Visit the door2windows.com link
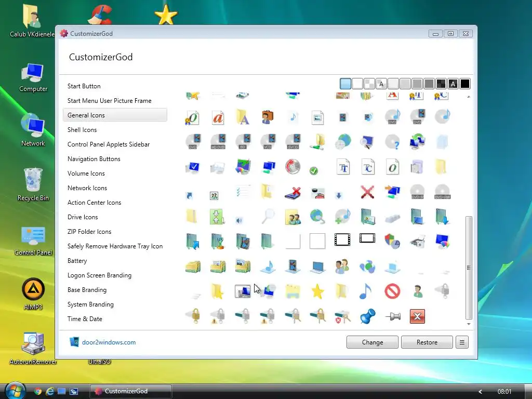 (109, 342)
